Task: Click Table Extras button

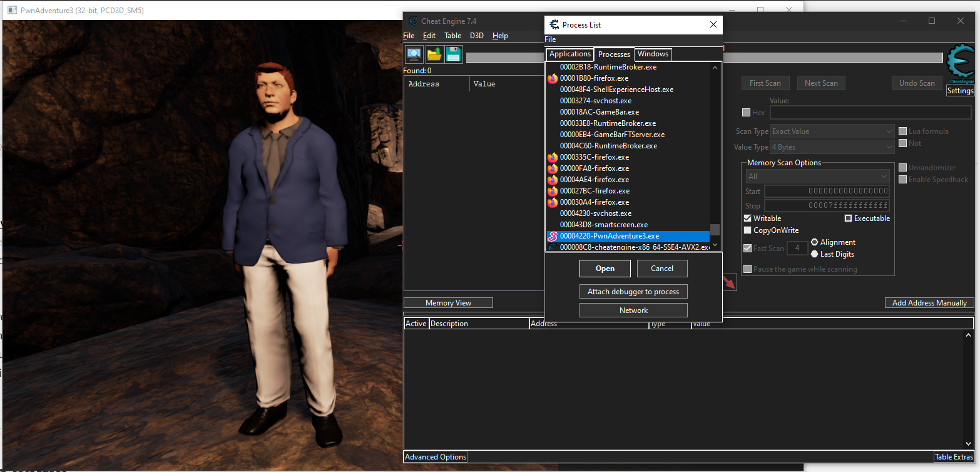Action: tap(954, 457)
